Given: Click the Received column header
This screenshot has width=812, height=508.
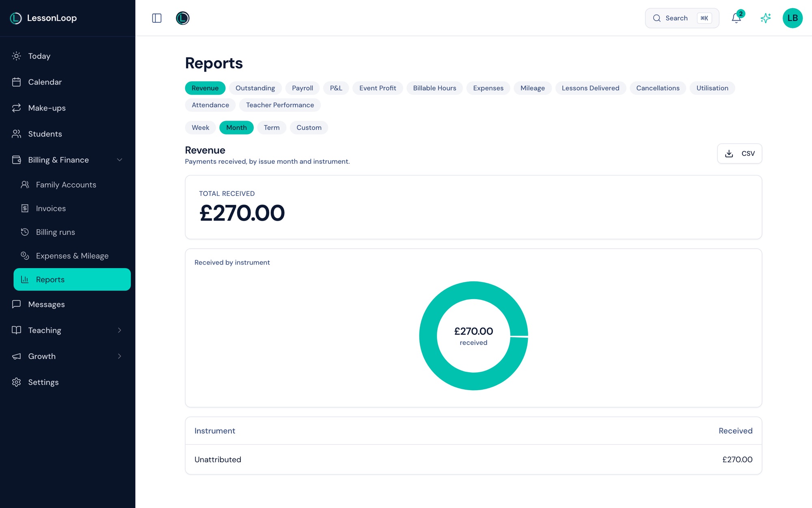Looking at the screenshot, I should point(735,431).
